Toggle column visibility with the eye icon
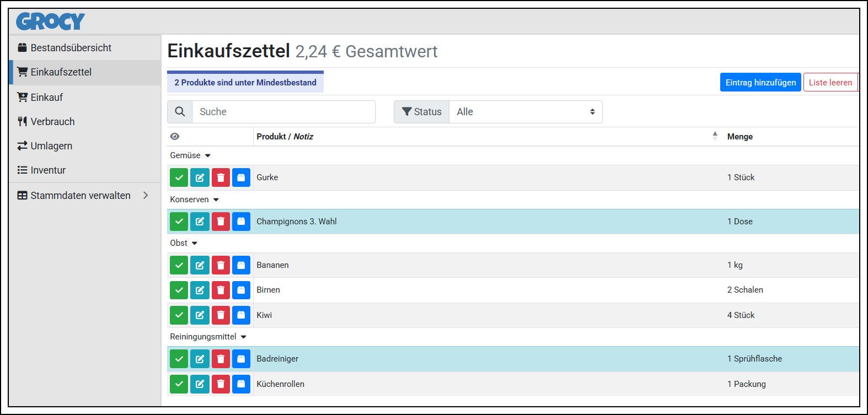 coord(175,137)
